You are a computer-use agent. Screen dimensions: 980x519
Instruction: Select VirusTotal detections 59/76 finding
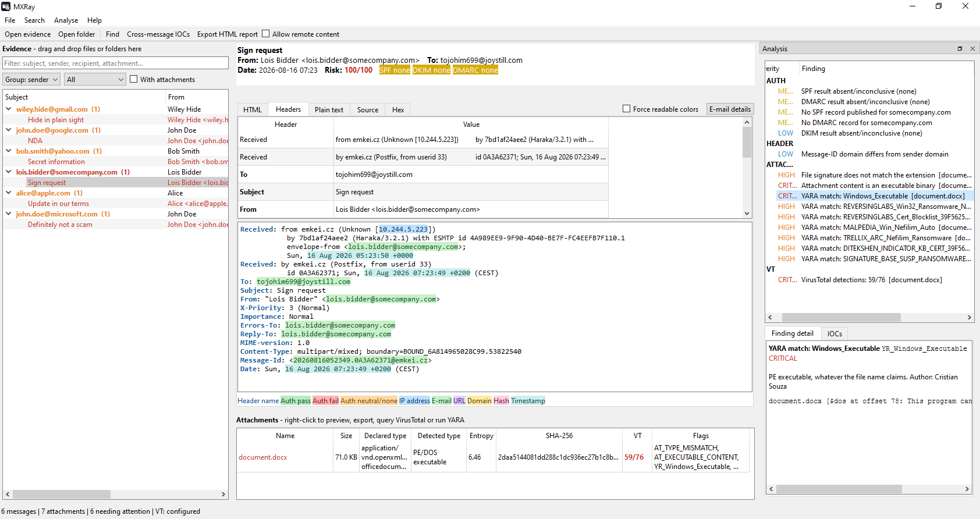coord(871,280)
